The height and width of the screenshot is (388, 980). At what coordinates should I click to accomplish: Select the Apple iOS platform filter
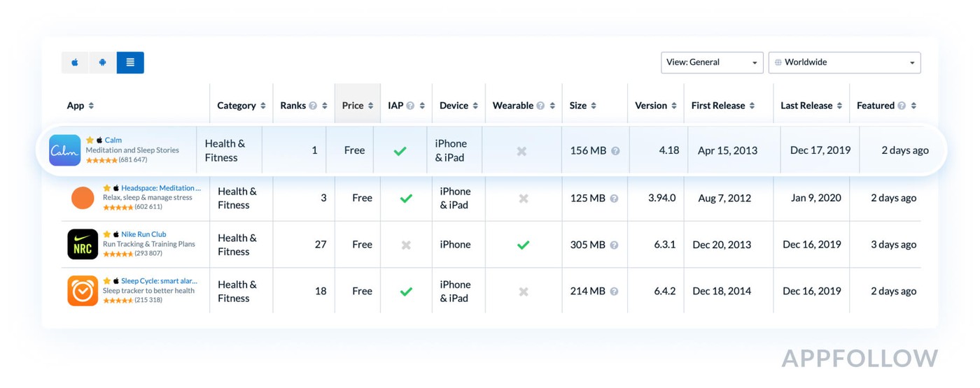click(x=75, y=62)
